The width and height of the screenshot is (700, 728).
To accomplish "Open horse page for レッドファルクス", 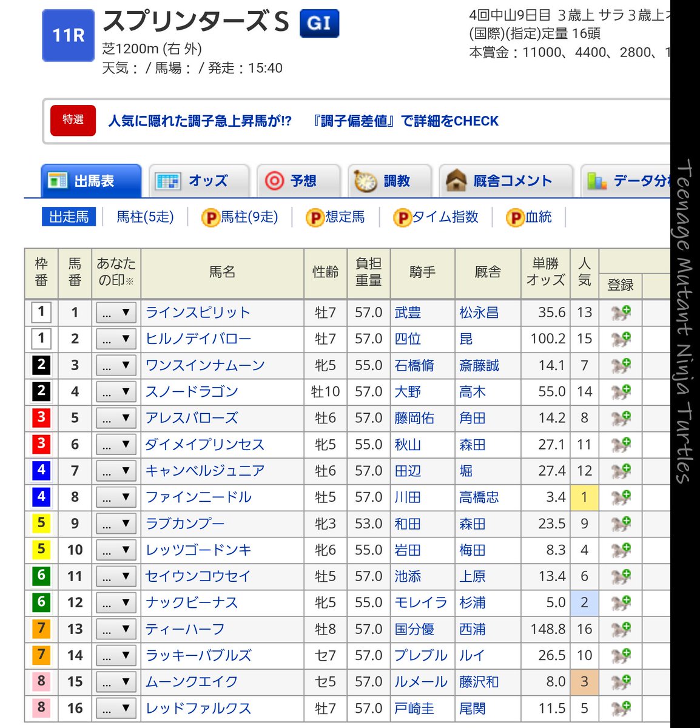I will (x=198, y=709).
